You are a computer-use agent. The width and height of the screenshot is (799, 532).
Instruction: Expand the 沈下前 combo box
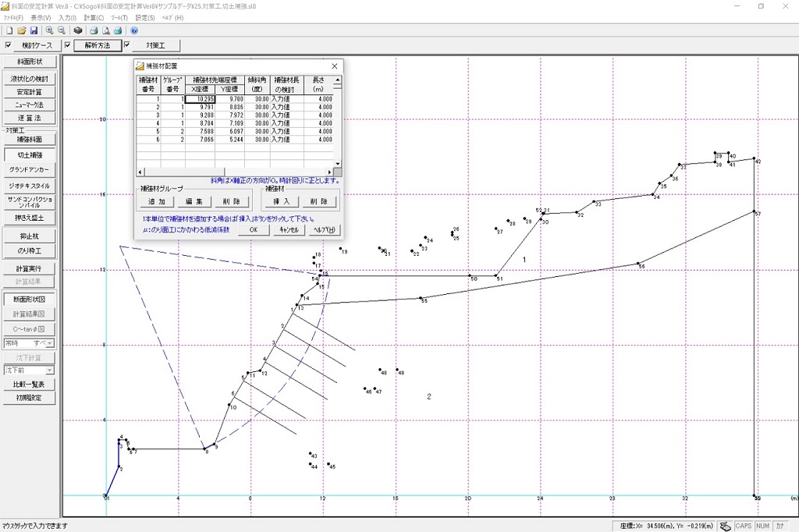coord(49,371)
